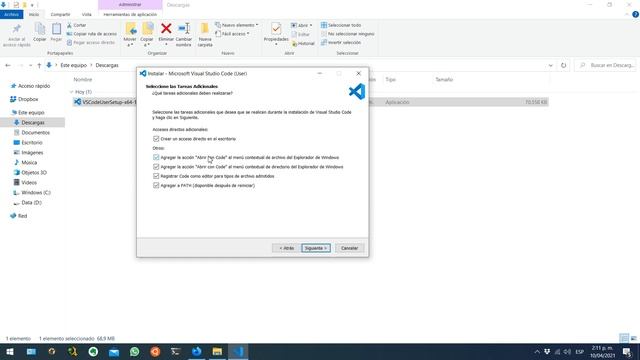The height and width of the screenshot is (360, 640).
Task: Expand the address bar history dropdown
Action: [x=550, y=65]
